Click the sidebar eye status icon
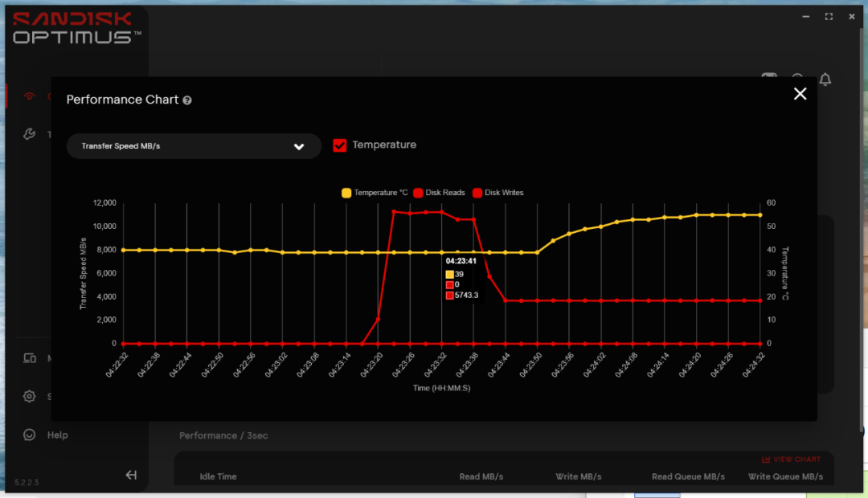Screen dimensions: 868x498 (x=30, y=96)
